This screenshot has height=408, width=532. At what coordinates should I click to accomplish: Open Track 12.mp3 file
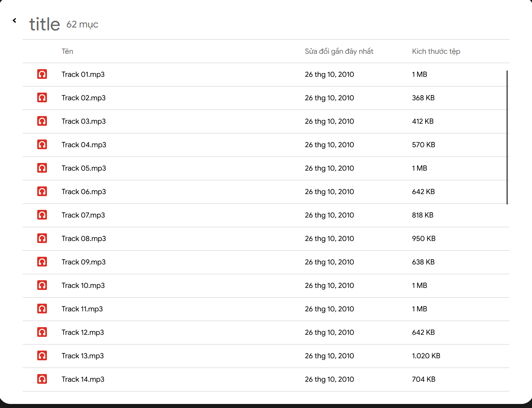click(83, 332)
